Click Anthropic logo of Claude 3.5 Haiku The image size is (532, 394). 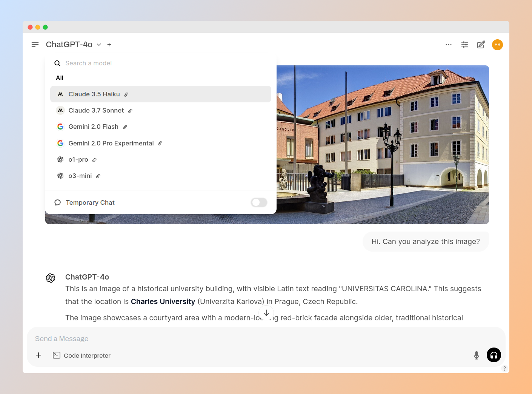point(60,94)
